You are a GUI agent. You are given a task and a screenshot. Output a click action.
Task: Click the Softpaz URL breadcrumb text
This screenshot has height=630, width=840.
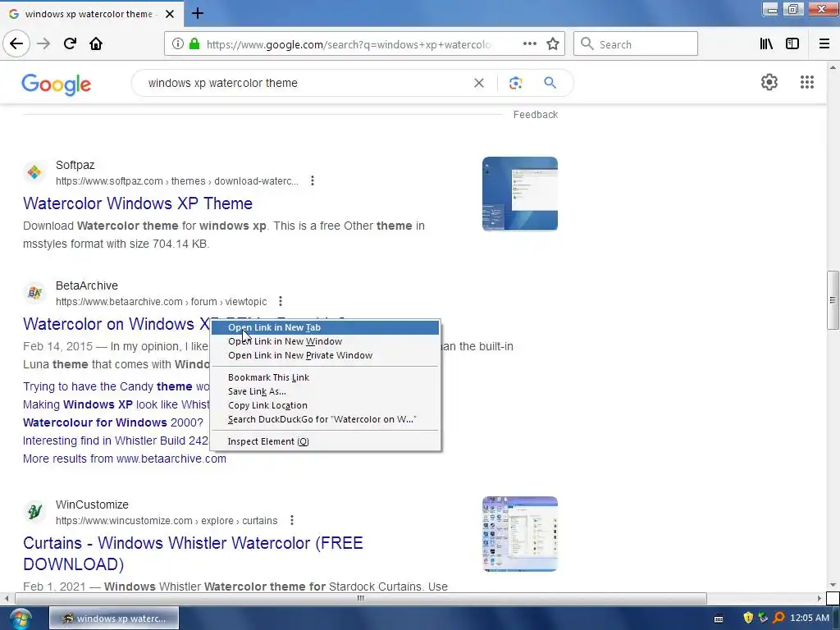tap(177, 181)
